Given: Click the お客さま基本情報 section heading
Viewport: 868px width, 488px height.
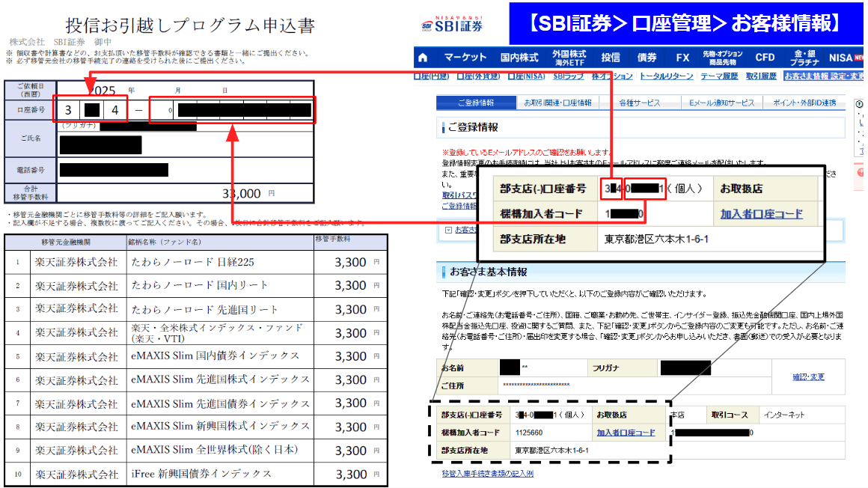Looking at the screenshot, I should [x=488, y=272].
